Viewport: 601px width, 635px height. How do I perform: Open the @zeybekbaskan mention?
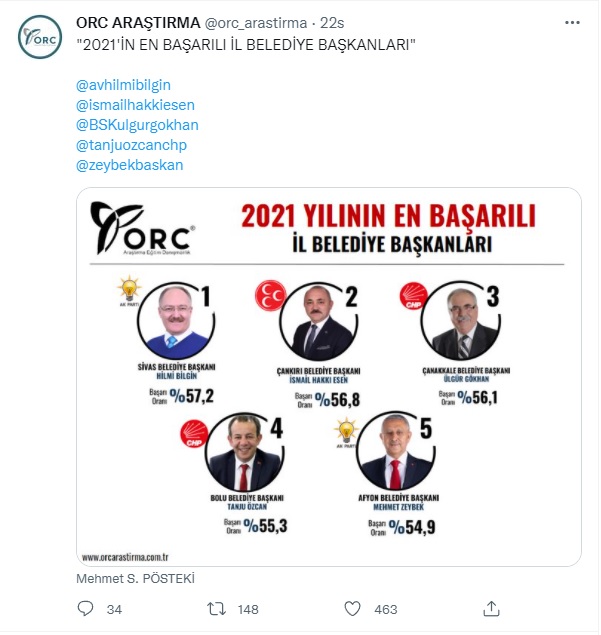(x=129, y=164)
